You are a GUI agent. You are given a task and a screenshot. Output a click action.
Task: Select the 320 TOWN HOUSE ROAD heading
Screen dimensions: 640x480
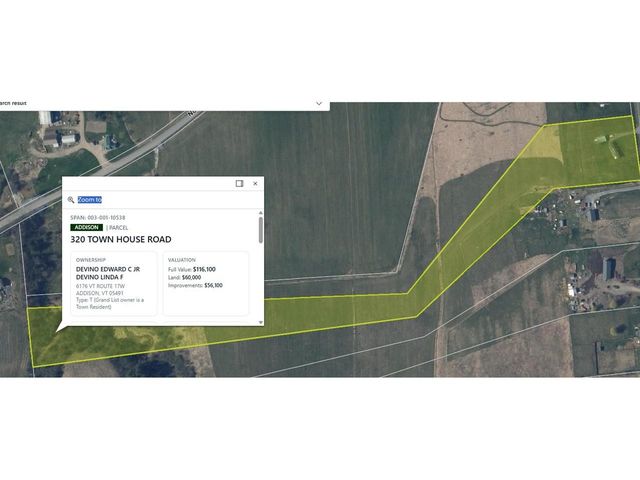[121, 240]
